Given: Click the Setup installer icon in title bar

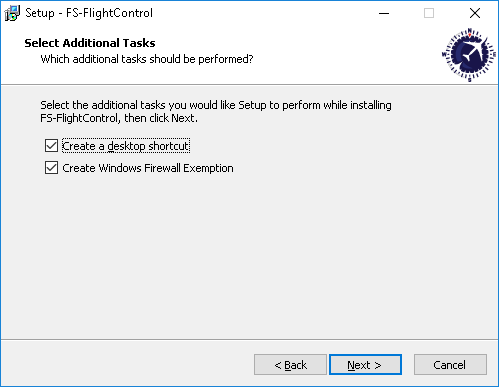Looking at the screenshot, I should coord(12,13).
